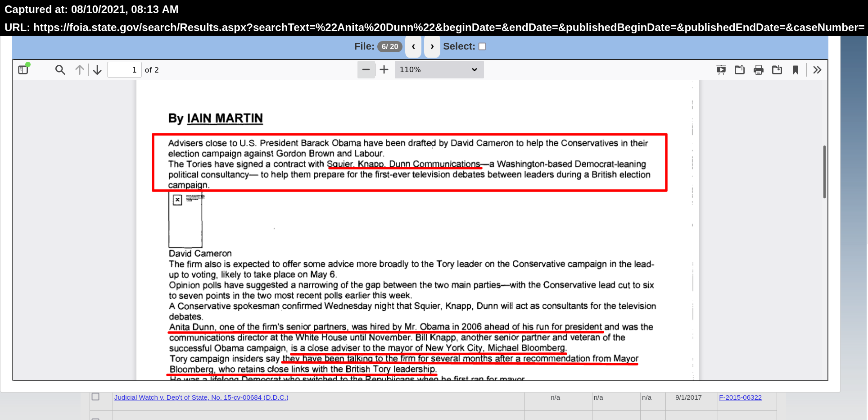Image resolution: width=868 pixels, height=420 pixels.
Task: Click the current view bookmark icon
Action: tap(796, 70)
